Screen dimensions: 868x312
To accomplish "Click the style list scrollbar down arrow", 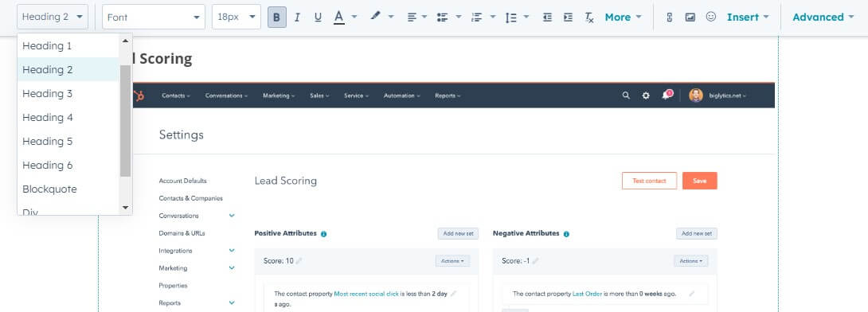I will point(125,208).
